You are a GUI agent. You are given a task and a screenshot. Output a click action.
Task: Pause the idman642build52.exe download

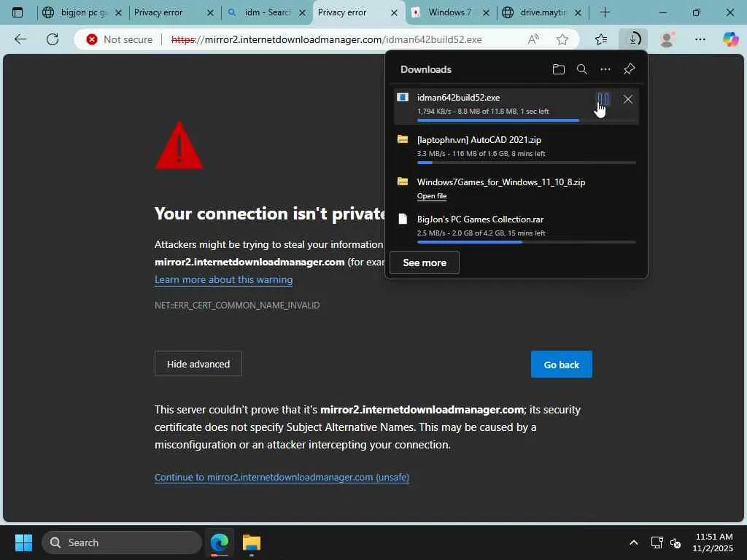pyautogui.click(x=603, y=99)
